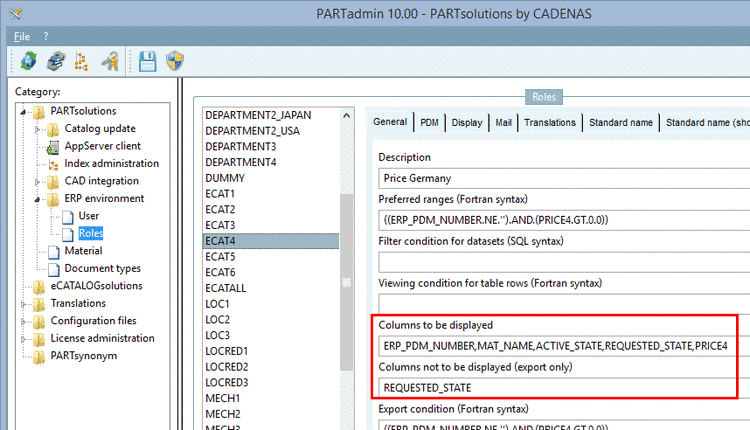Click the Index administration tree icon
750x430 pixels.
click(x=53, y=165)
